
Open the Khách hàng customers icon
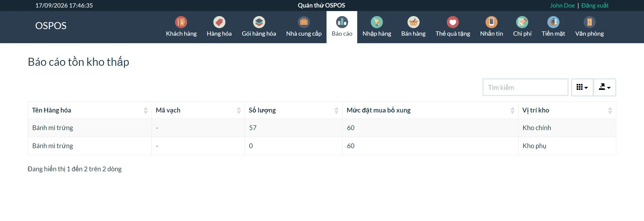tap(181, 22)
